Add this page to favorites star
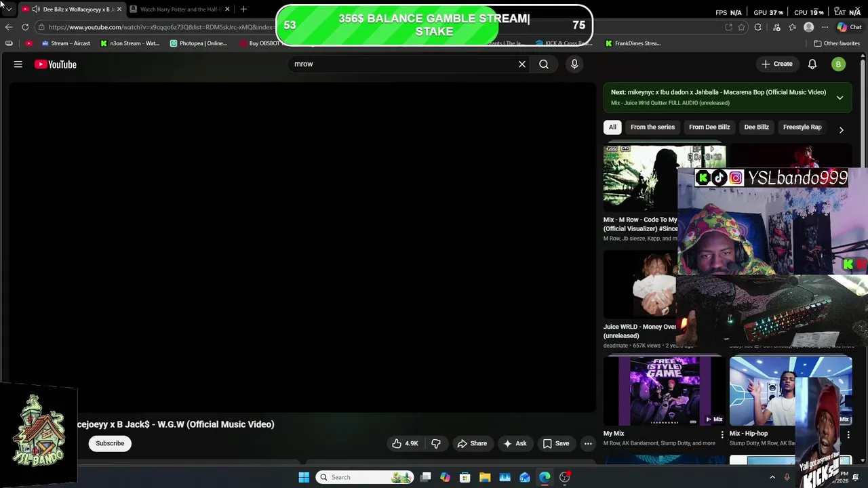Viewport: 868px width, 488px height. (741, 27)
